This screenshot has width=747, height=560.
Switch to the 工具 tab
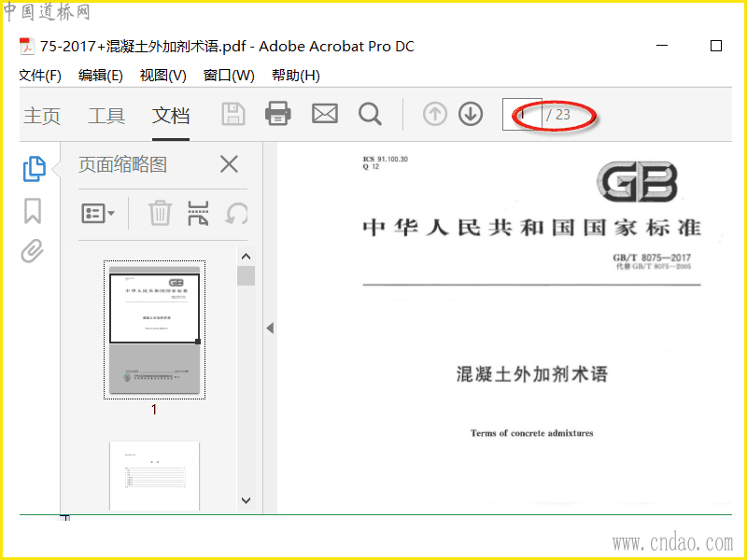coord(106,116)
